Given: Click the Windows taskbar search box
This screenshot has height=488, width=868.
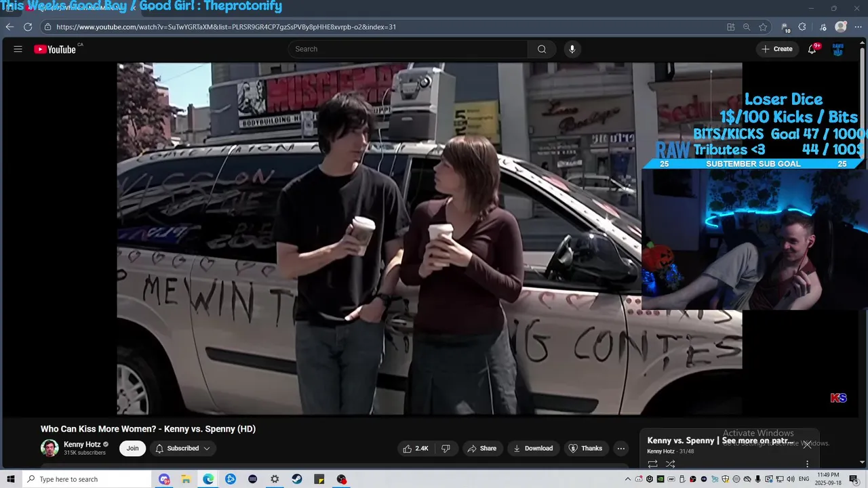Looking at the screenshot, I should [x=86, y=479].
